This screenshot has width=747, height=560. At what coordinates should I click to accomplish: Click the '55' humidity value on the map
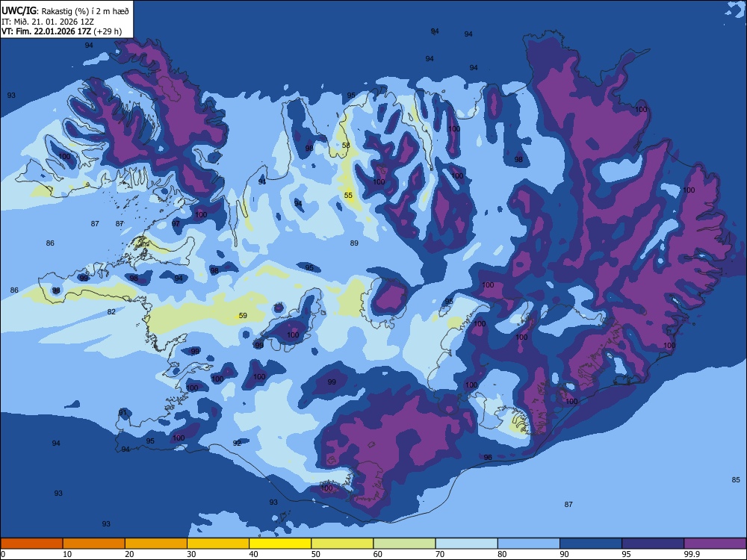348,195
